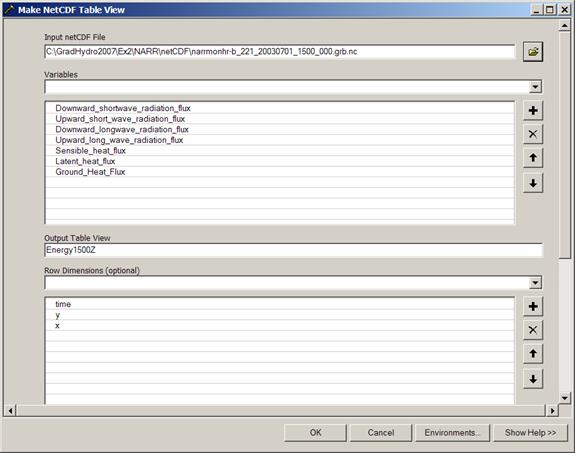Remove selected variable with X button

[533, 134]
